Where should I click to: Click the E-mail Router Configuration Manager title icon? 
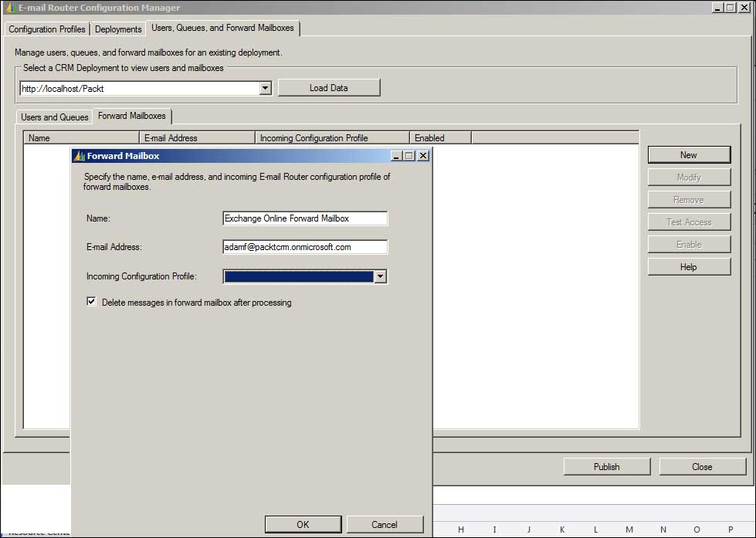click(11, 8)
